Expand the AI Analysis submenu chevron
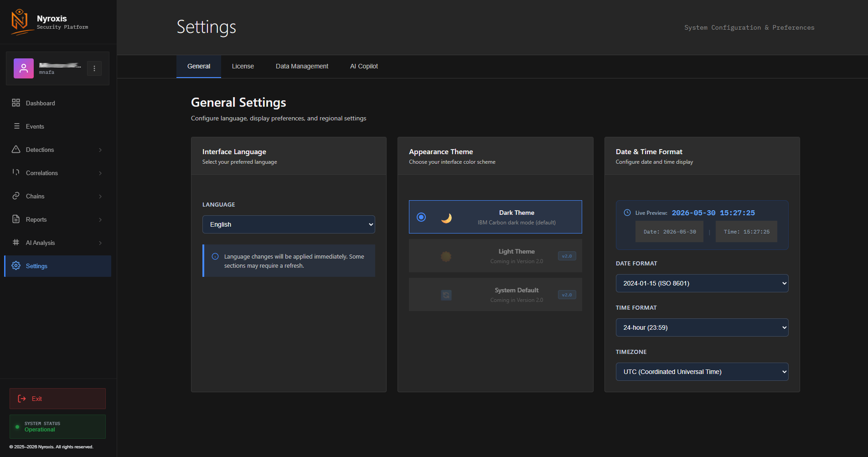The width and height of the screenshot is (868, 457). (100, 243)
